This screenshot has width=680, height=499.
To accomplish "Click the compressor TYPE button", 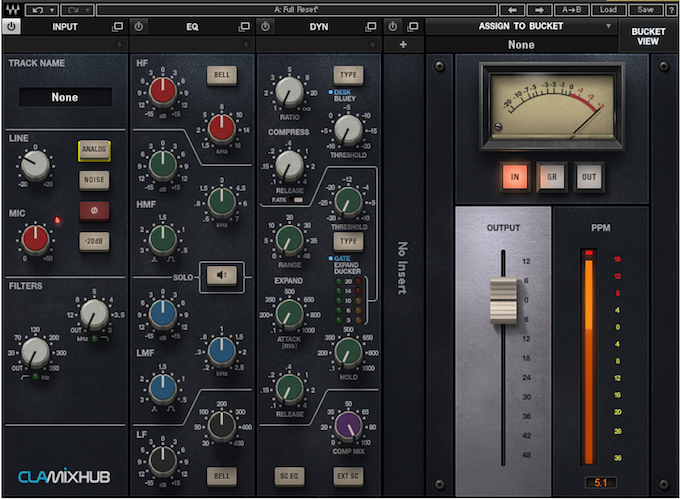I will point(348,75).
